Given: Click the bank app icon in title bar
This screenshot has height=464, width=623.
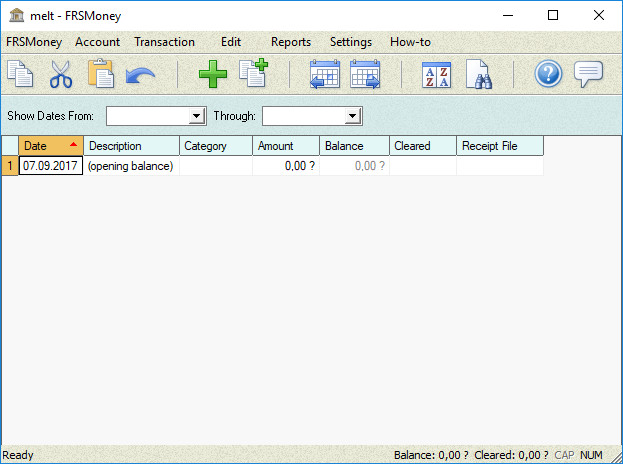Looking at the screenshot, I should point(16,15).
